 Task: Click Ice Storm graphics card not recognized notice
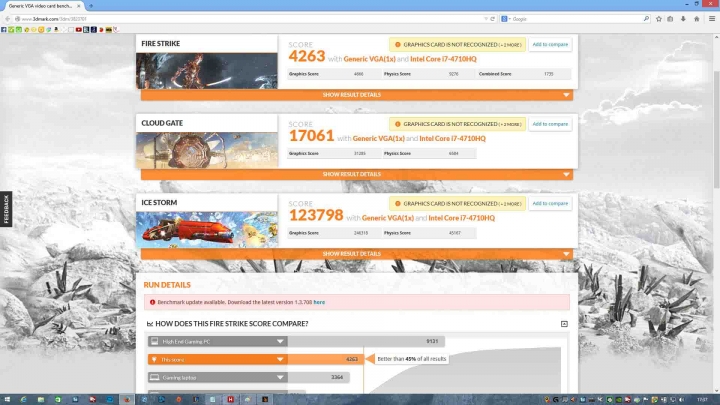coord(457,203)
